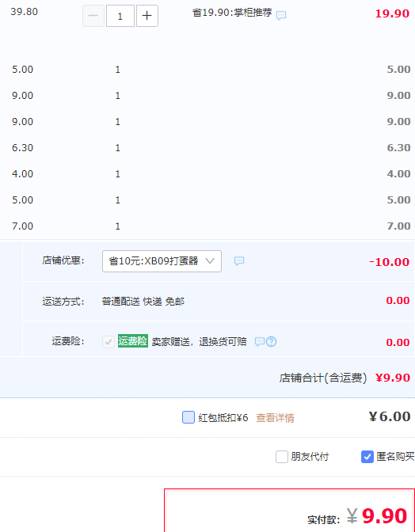Click message icon next to 掌柜推荐
This screenshot has width=415, height=532.
click(281, 15)
